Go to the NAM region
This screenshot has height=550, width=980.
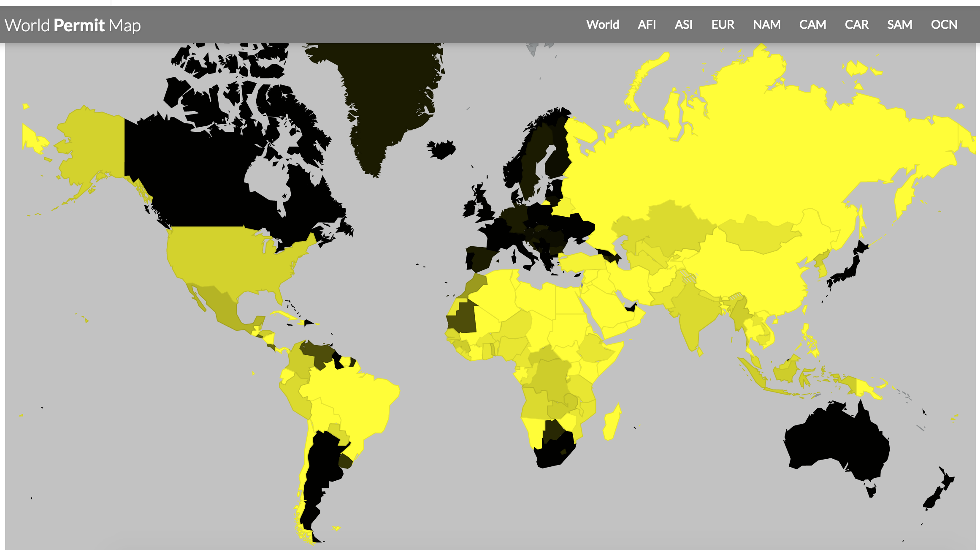coord(766,25)
